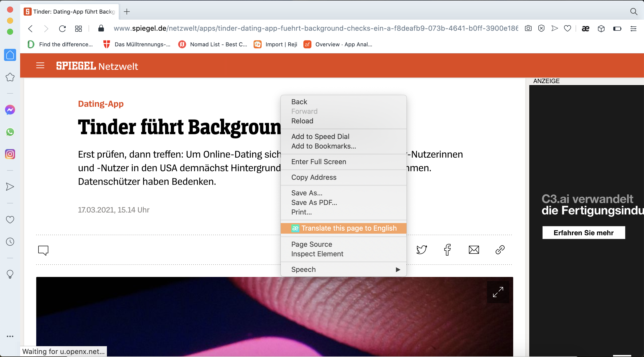Choose Inspect Element

point(344,254)
